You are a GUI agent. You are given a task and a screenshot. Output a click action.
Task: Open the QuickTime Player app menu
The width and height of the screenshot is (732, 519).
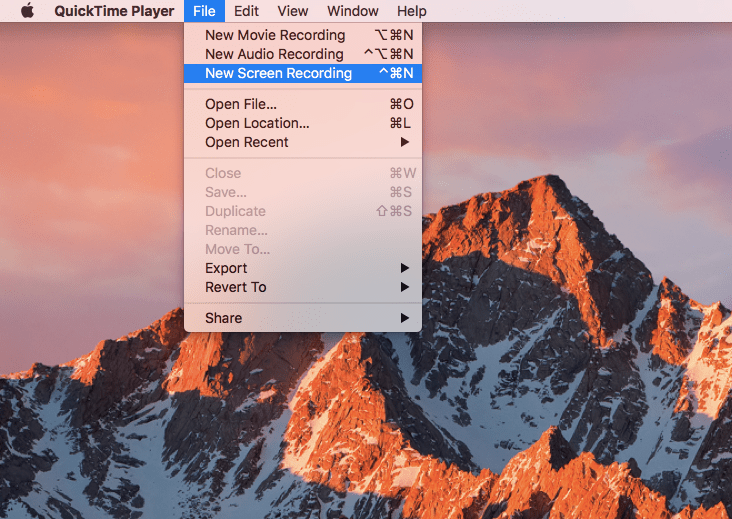click(x=114, y=11)
